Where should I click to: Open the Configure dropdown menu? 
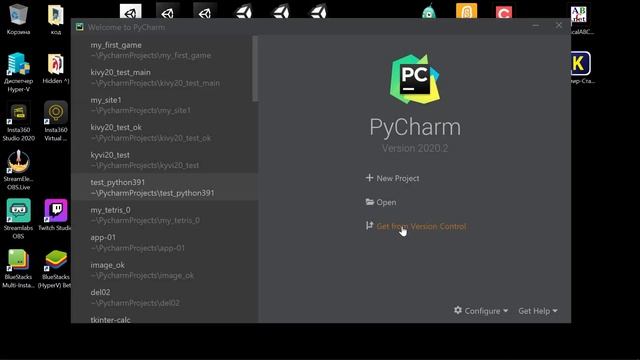481,311
